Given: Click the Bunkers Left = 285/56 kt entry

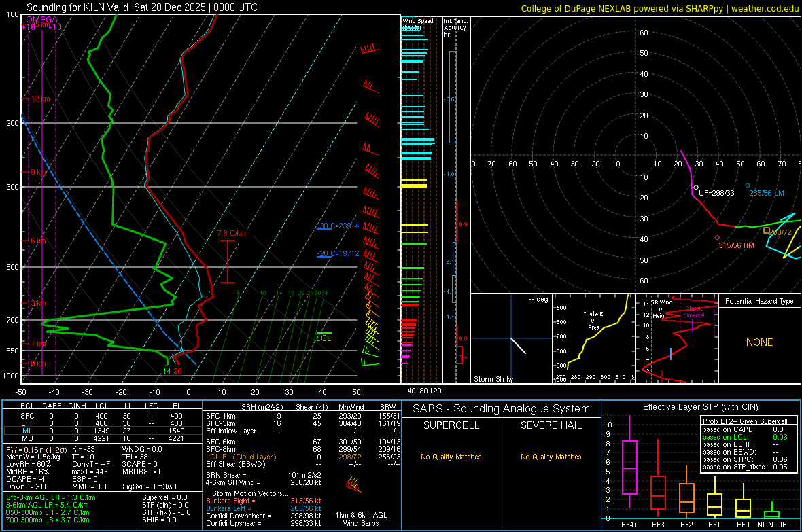Looking at the screenshot, I should (264, 508).
